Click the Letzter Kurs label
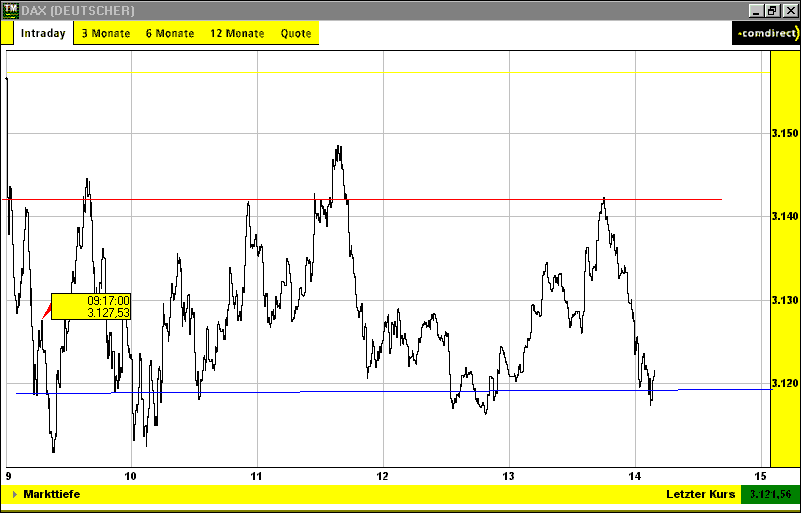Viewport: 801px width, 513px height. tap(700, 494)
